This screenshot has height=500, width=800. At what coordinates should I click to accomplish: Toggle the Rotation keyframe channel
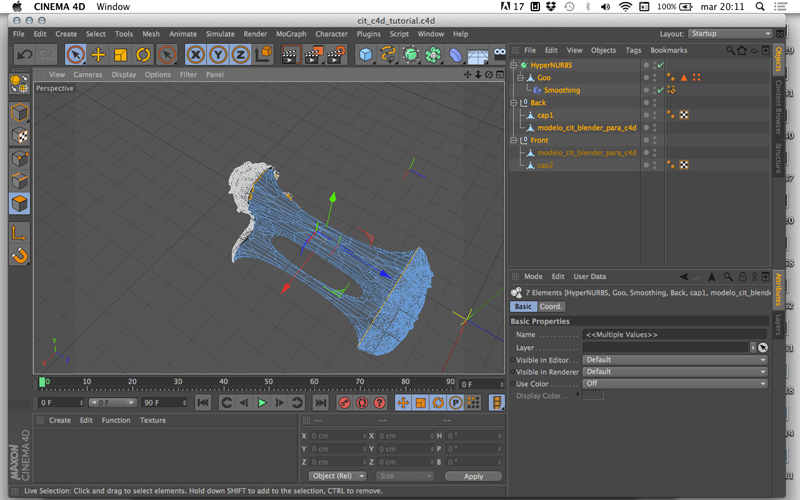pos(438,403)
